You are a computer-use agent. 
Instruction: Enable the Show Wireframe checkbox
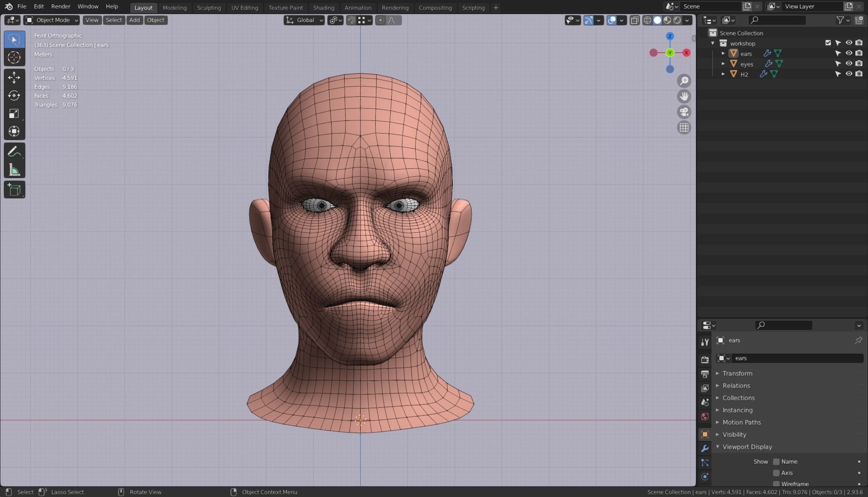pos(776,484)
